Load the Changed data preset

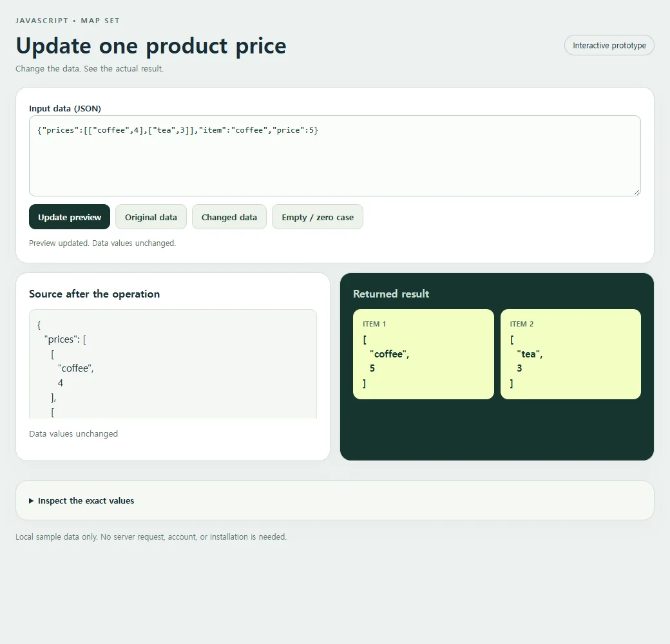click(x=229, y=217)
